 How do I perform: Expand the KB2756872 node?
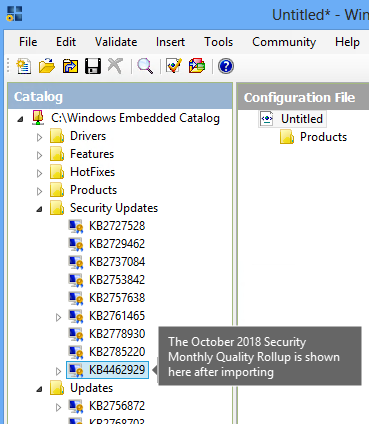tap(58, 407)
